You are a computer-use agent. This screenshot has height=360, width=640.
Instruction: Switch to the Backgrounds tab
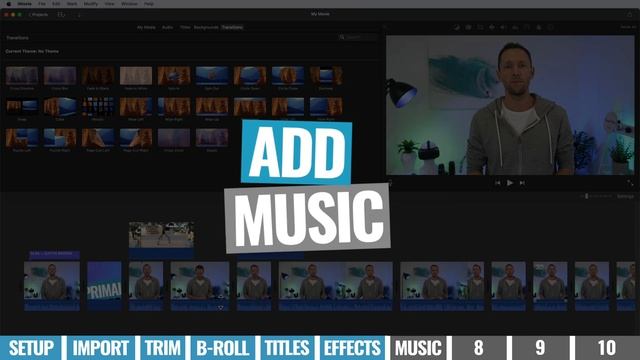click(x=206, y=27)
